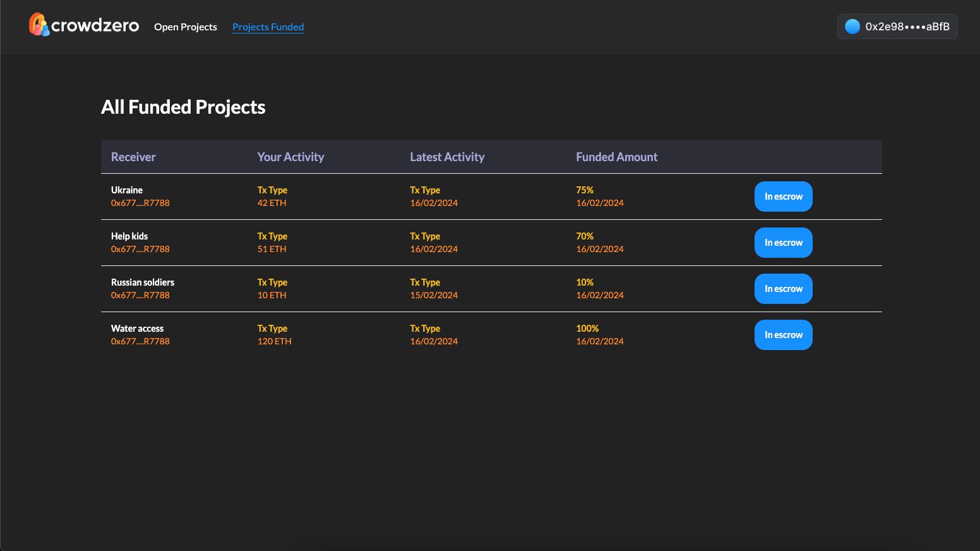Click Water access row Tx Type under Latest Activity
The image size is (980, 551).
425,328
